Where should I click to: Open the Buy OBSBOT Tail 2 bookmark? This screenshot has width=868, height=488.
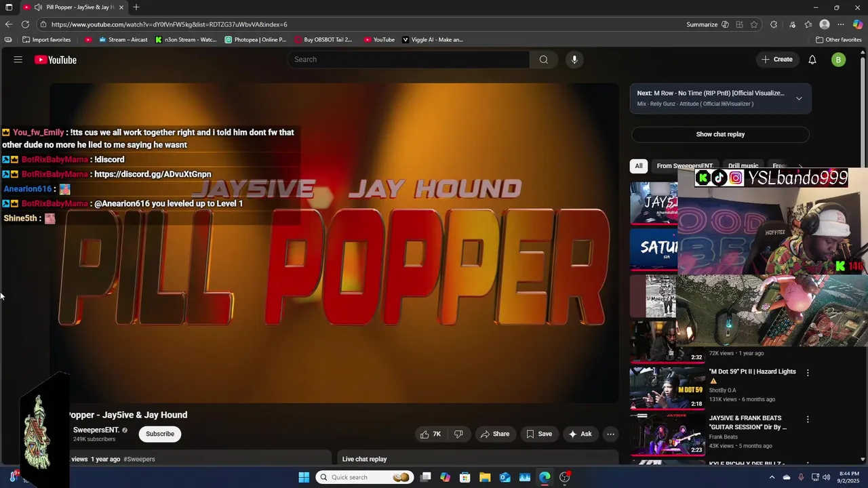(323, 39)
